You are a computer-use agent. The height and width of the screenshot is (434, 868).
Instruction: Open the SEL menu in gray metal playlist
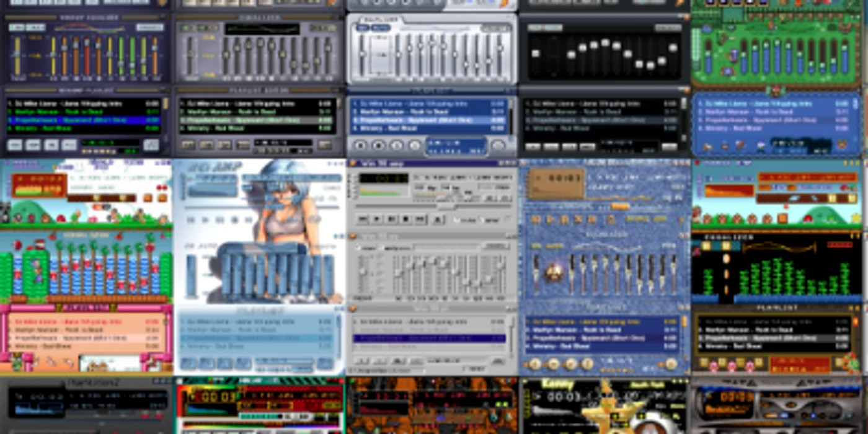click(225, 145)
